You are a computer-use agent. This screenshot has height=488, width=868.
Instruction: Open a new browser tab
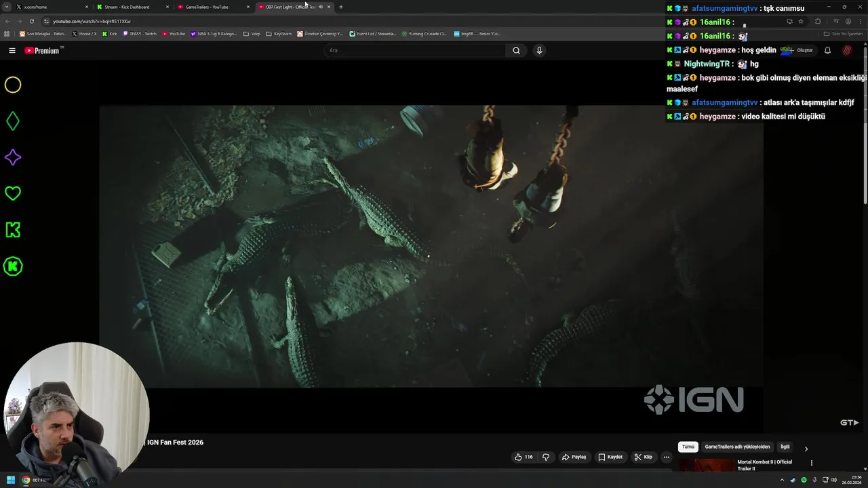(x=341, y=7)
